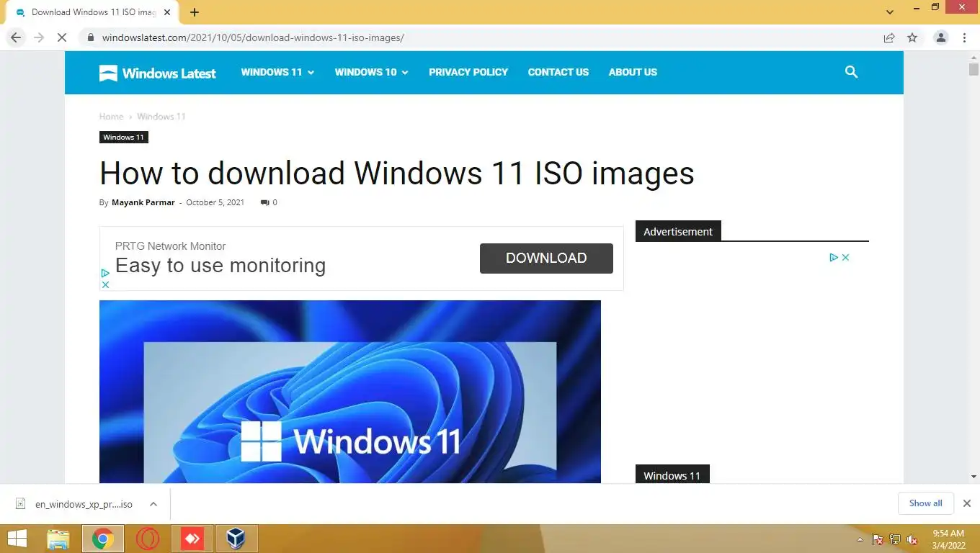This screenshot has width=980, height=553.
Task: Click the muted volume tray icon
Action: click(x=912, y=539)
